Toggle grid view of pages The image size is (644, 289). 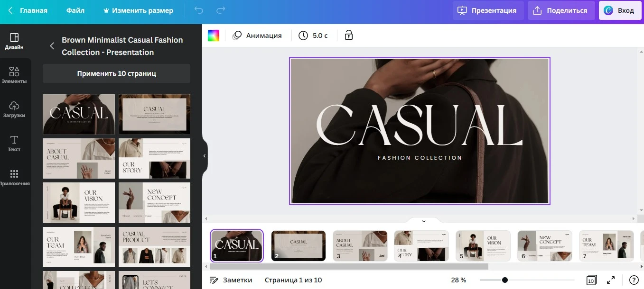591,280
